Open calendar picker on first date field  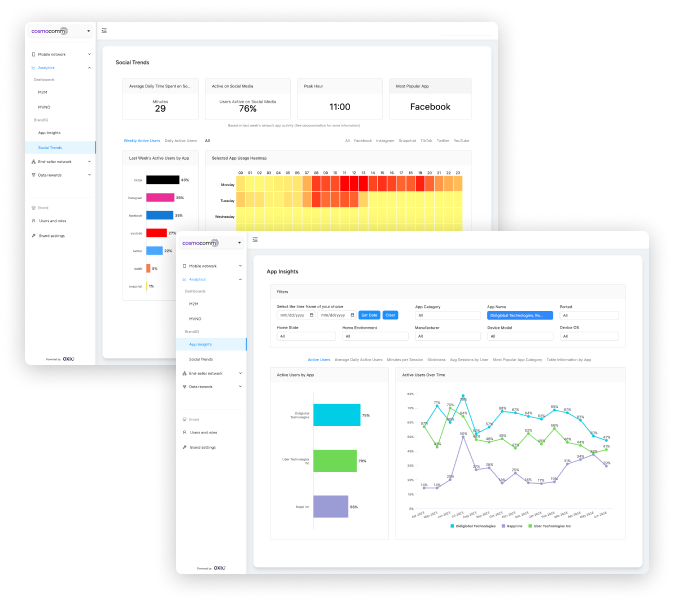coord(312,315)
